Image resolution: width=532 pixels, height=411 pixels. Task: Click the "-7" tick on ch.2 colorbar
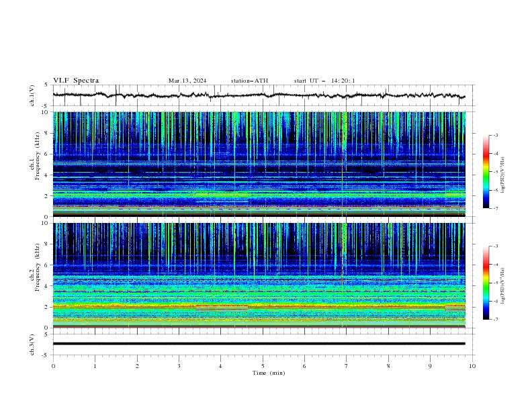pos(495,320)
